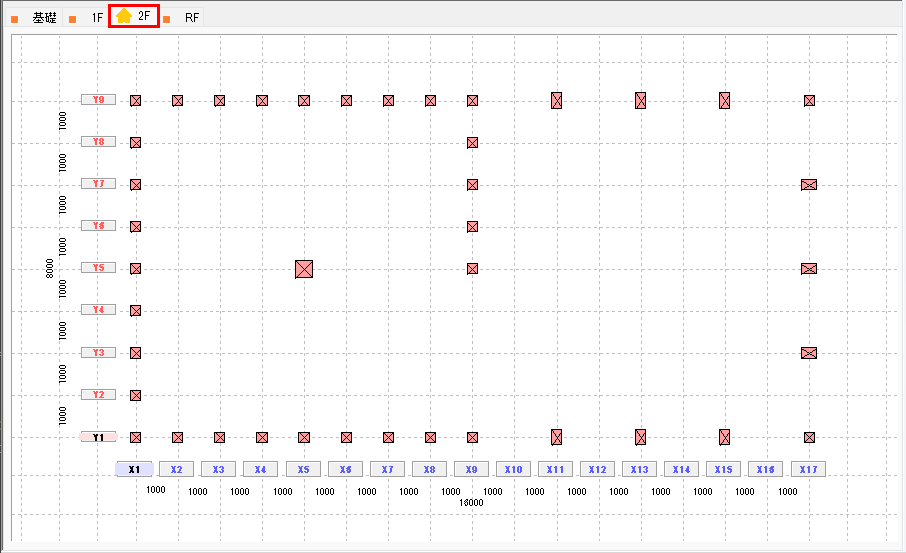Choose the tall column at X15 on Y9
Image resolution: width=906 pixels, height=553 pixels.
pos(724,100)
